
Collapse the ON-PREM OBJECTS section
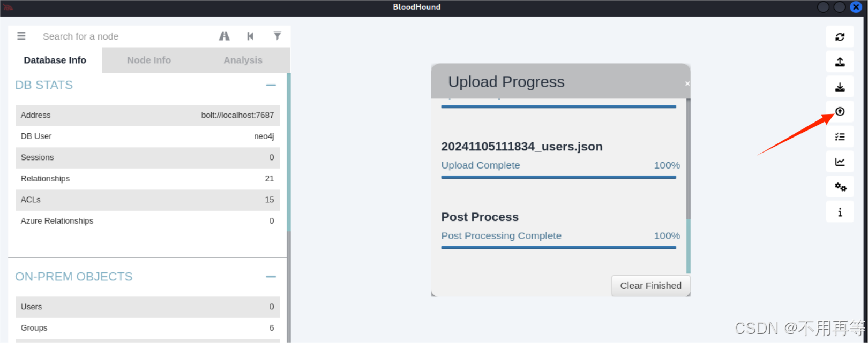pos(271,277)
